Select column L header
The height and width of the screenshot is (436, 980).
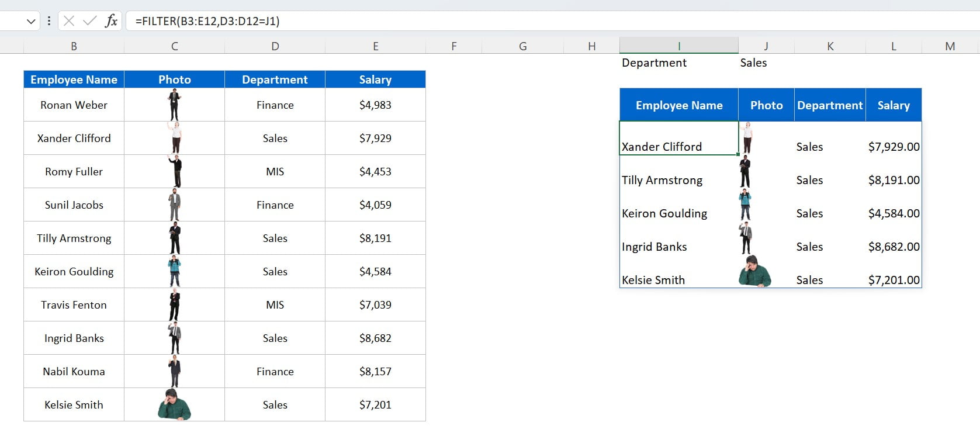click(894, 46)
